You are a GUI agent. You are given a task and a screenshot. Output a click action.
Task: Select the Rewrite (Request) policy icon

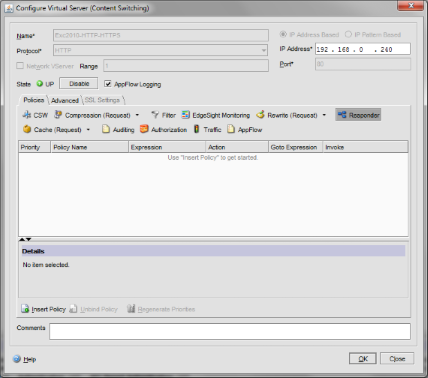tap(260, 115)
